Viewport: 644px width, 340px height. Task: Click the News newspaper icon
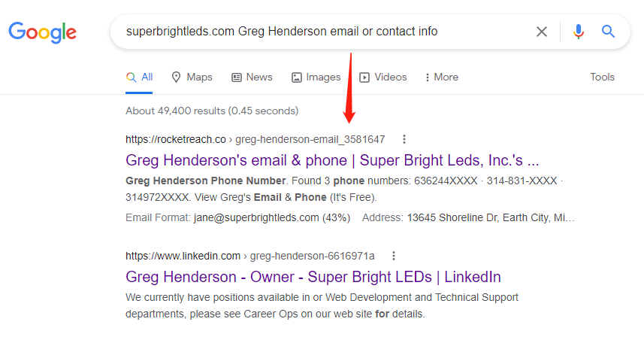(237, 77)
